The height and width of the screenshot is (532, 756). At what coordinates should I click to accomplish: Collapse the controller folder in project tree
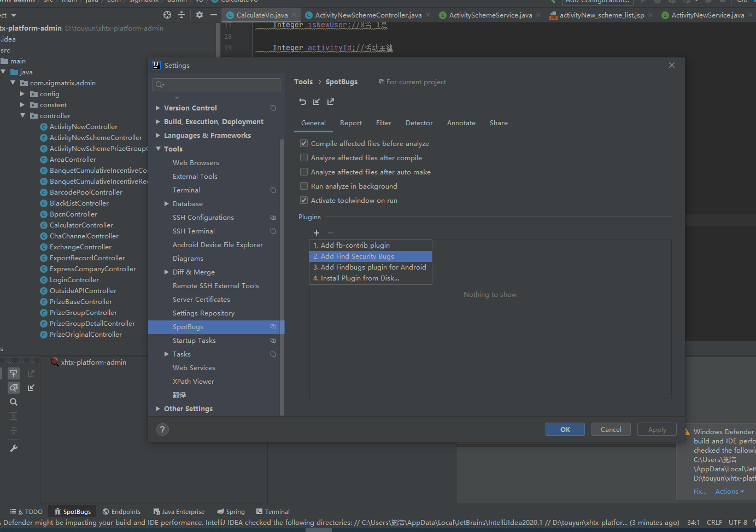22,116
